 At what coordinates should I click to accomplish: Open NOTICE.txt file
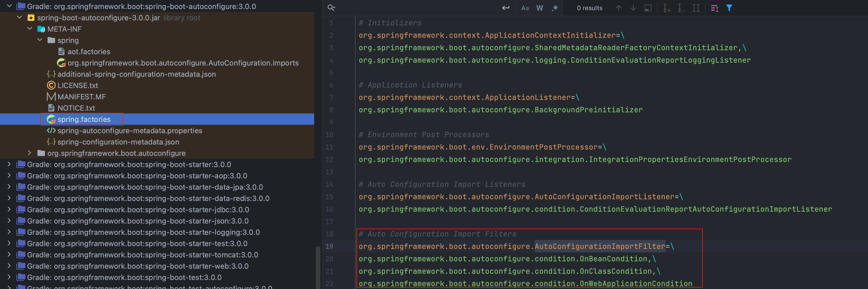(x=76, y=108)
